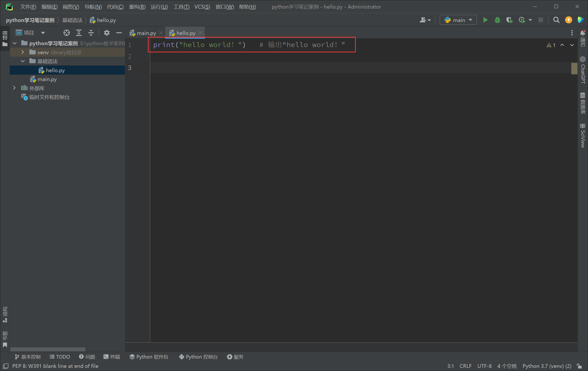
Task: Toggle the read-only lock icon in status bar
Action: (x=579, y=366)
